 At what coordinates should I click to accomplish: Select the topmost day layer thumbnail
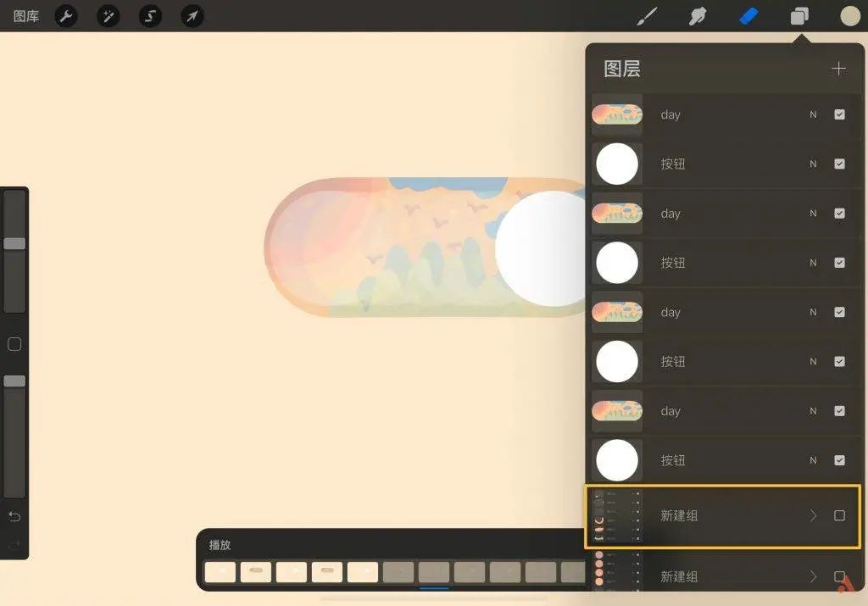(x=617, y=114)
